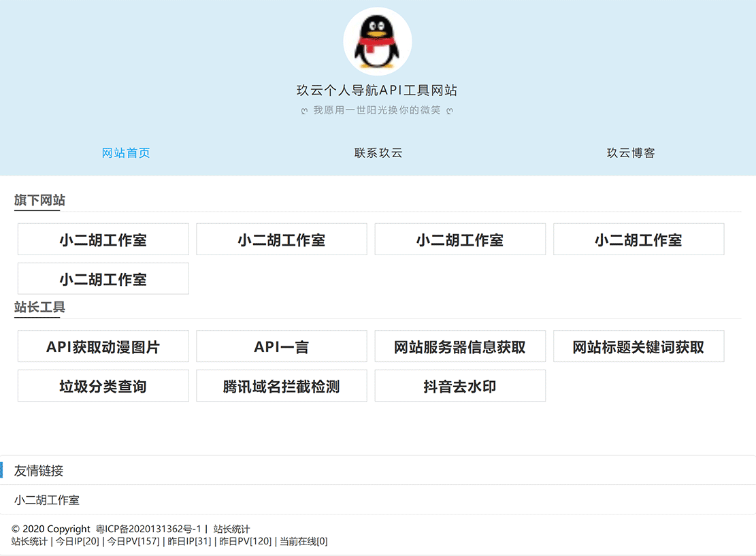Open the 小二胡工作室 friend link

tap(46, 500)
